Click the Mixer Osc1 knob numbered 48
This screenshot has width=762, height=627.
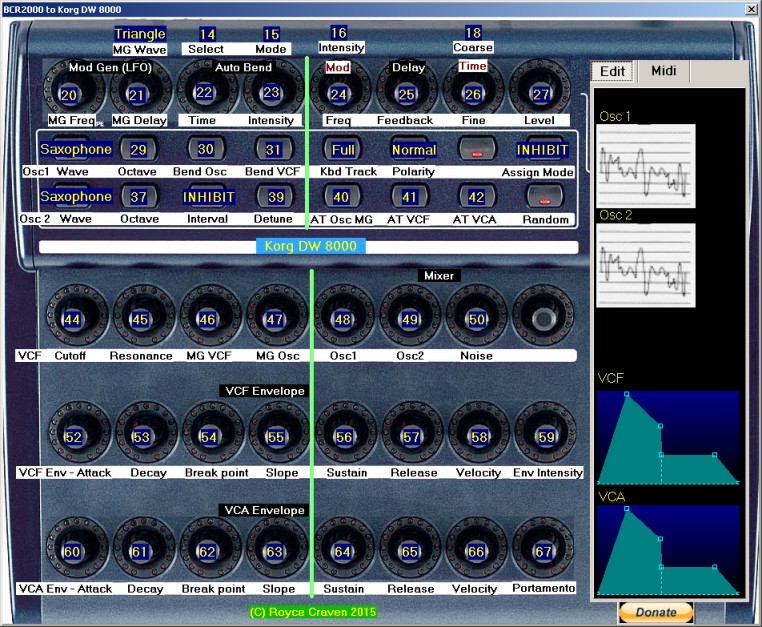343,320
